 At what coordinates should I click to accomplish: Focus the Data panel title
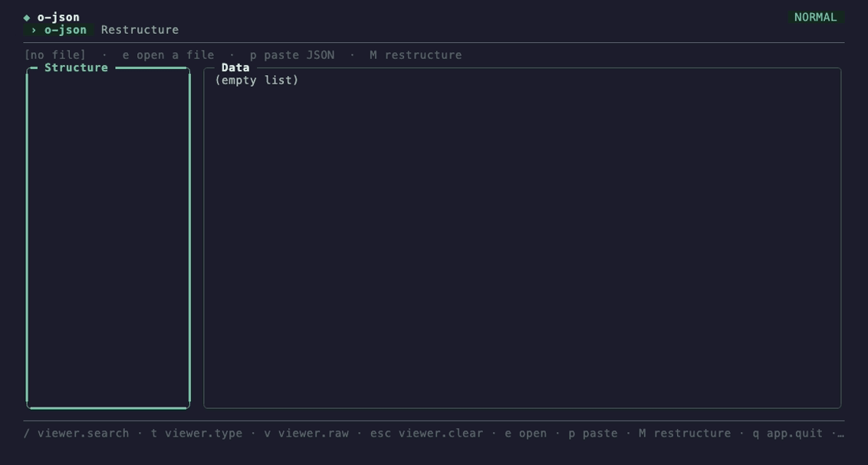click(235, 68)
